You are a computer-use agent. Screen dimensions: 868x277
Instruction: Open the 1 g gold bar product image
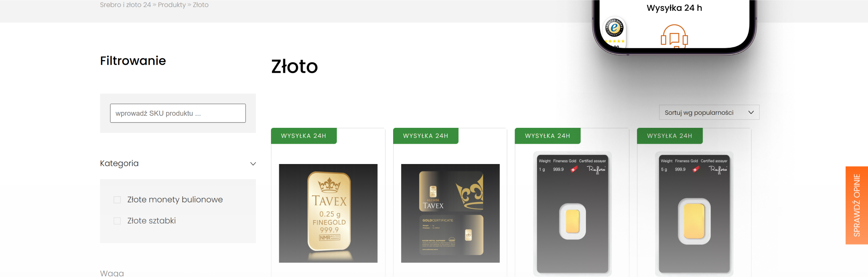pos(572,214)
